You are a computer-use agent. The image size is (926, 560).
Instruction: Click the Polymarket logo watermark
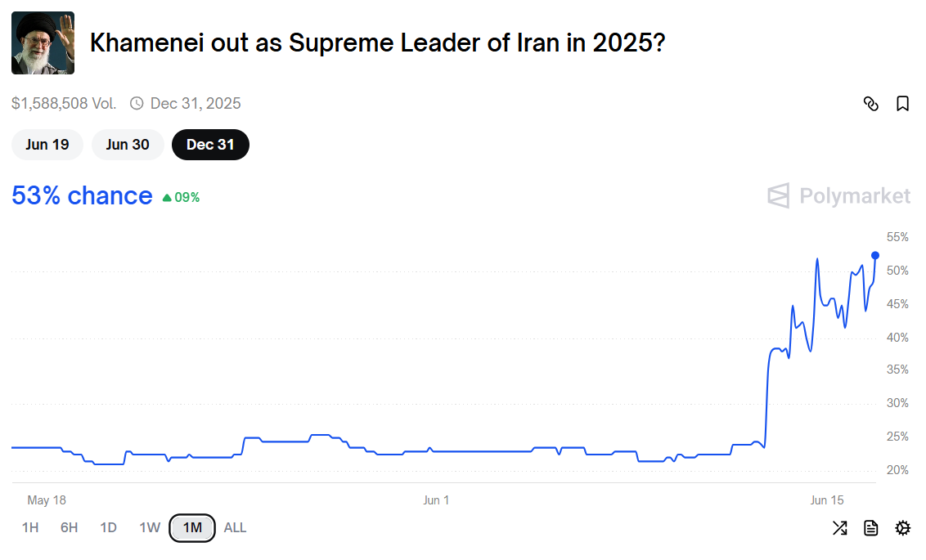(838, 195)
